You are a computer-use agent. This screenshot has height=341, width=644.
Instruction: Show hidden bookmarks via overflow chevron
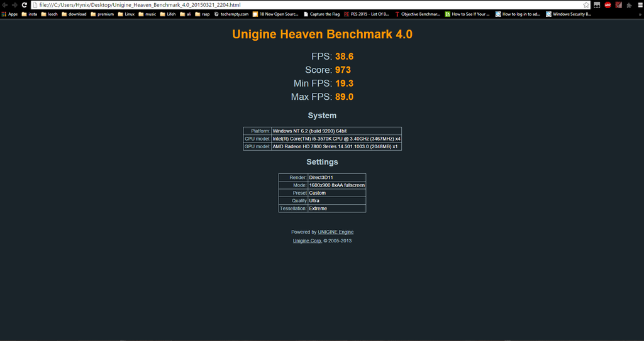[640, 14]
